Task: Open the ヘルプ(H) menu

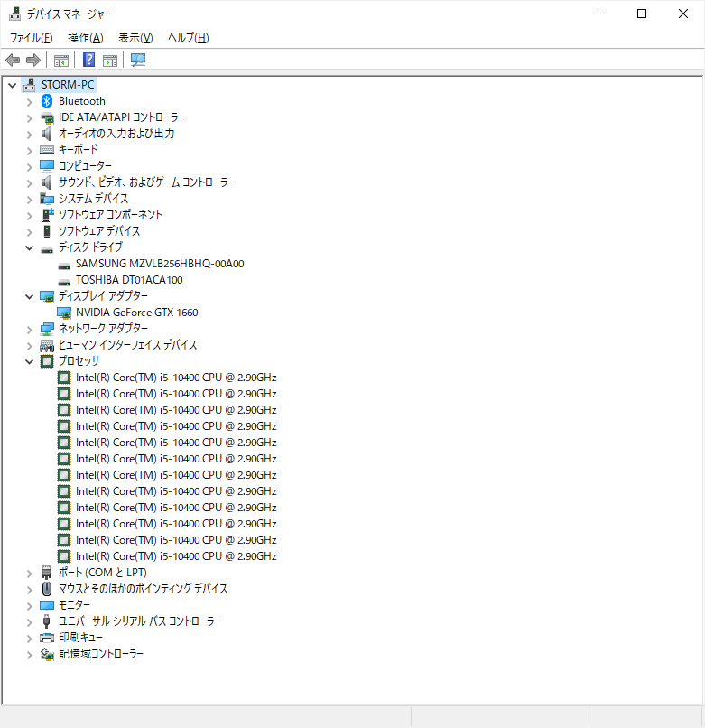Action: point(189,38)
